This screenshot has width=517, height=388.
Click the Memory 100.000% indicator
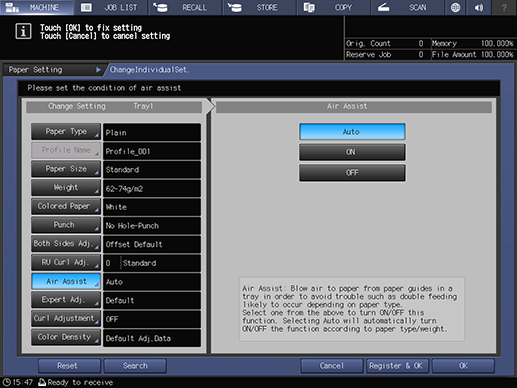tap(473, 43)
